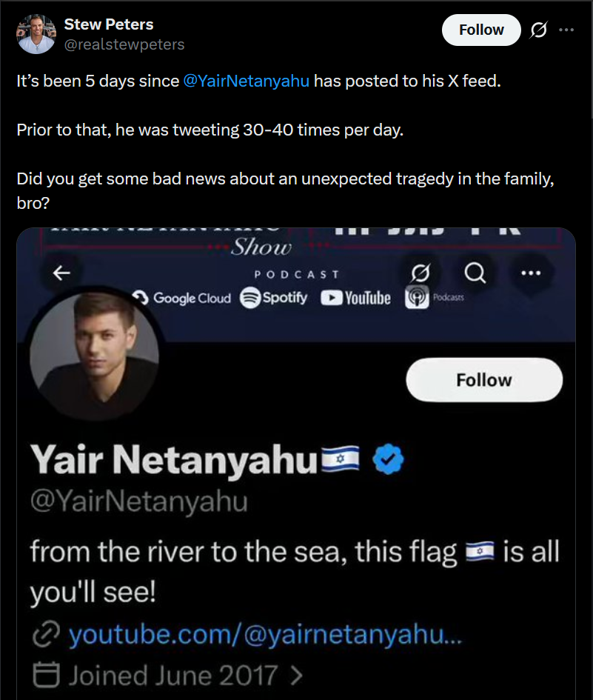Click the Grok icon beside top Follow button
The width and height of the screenshot is (593, 700).
(539, 30)
